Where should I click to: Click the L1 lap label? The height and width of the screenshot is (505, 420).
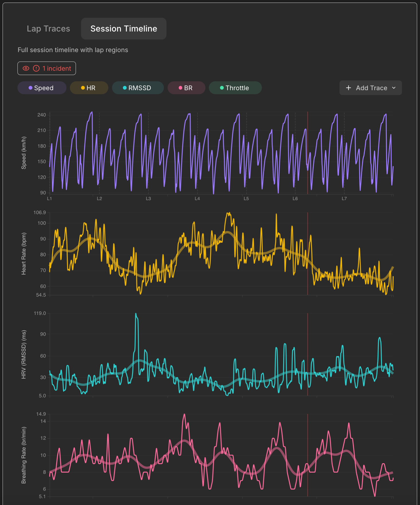50,199
